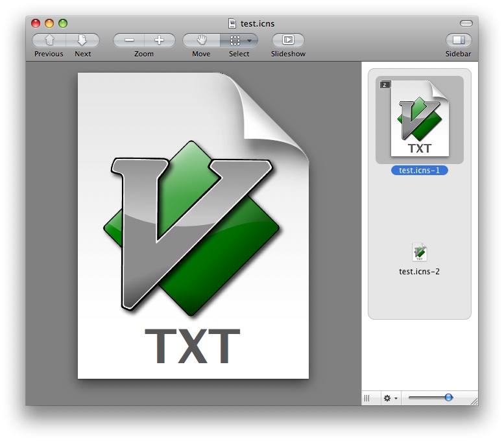Activate the Move hand tool
The image size is (504, 441).
point(201,40)
